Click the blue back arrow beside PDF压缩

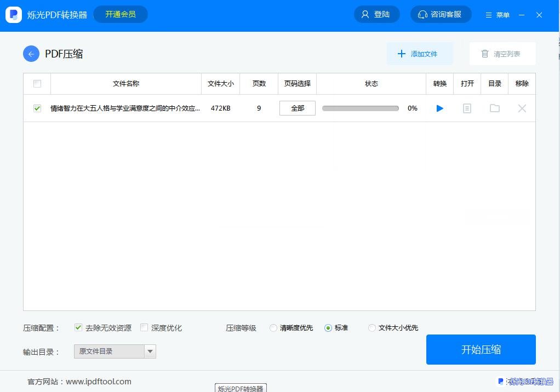pos(31,54)
